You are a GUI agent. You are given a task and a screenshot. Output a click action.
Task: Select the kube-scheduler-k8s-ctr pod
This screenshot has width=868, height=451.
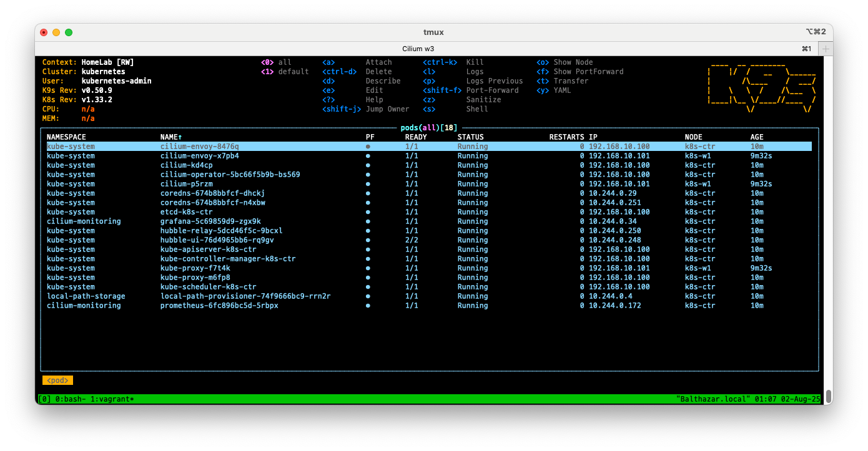[209, 287]
